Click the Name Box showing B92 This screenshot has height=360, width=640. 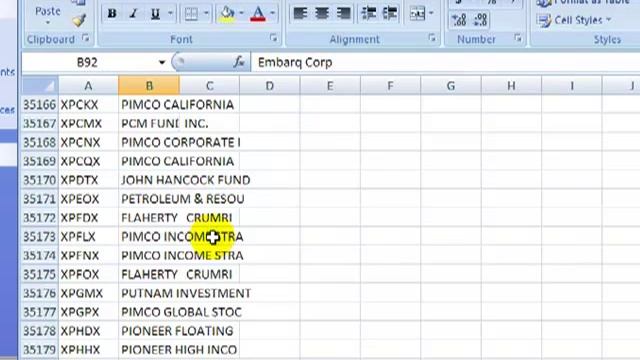point(87,62)
